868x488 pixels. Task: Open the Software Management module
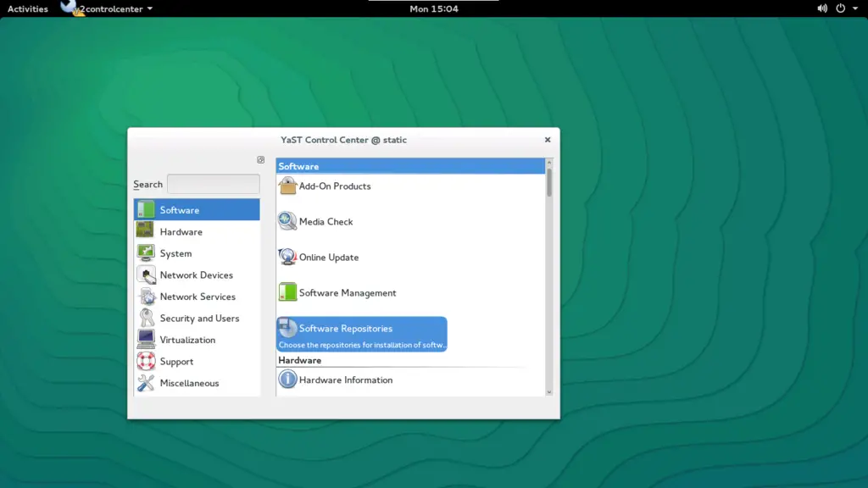348,292
